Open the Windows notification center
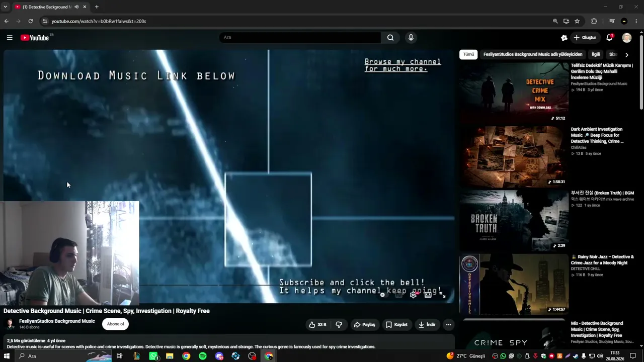 (x=633, y=356)
